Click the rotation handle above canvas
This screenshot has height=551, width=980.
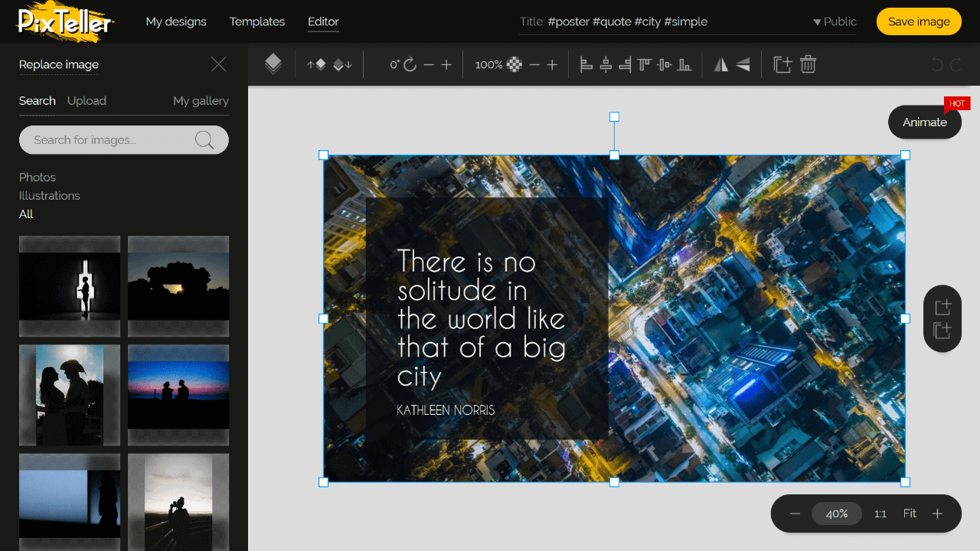coord(614,117)
